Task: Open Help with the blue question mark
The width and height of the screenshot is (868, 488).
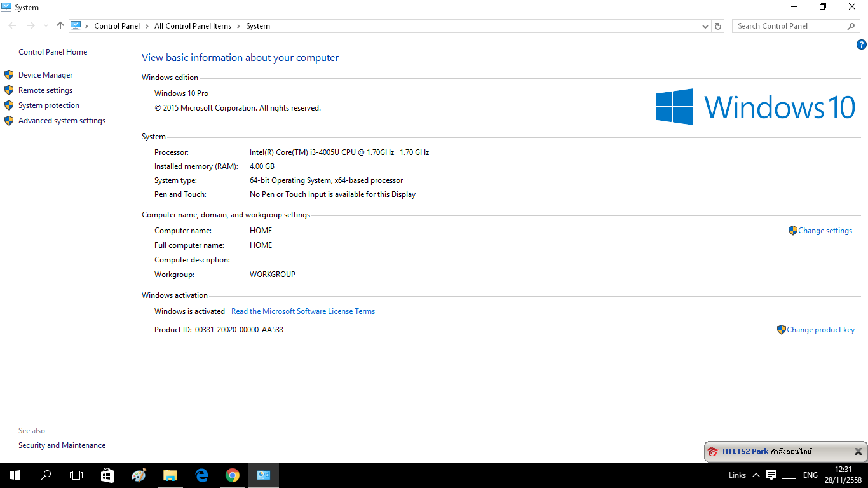Action: coord(862,44)
